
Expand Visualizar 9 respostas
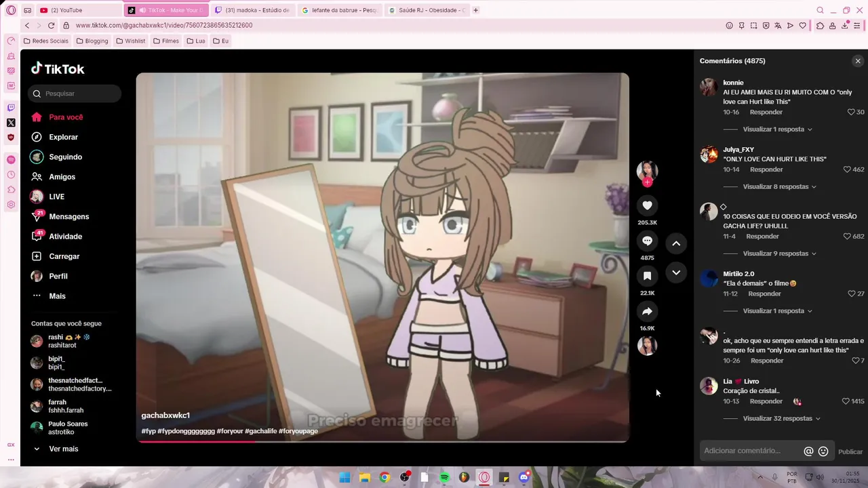tap(779, 253)
